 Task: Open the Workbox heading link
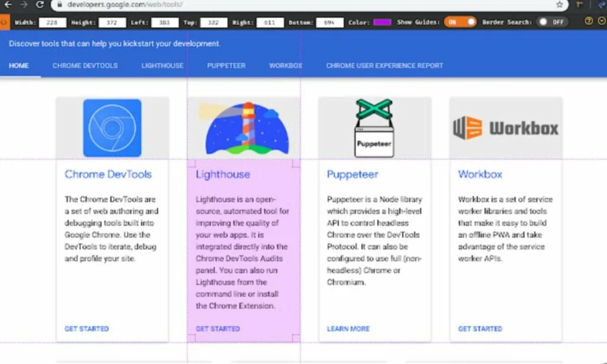click(480, 174)
